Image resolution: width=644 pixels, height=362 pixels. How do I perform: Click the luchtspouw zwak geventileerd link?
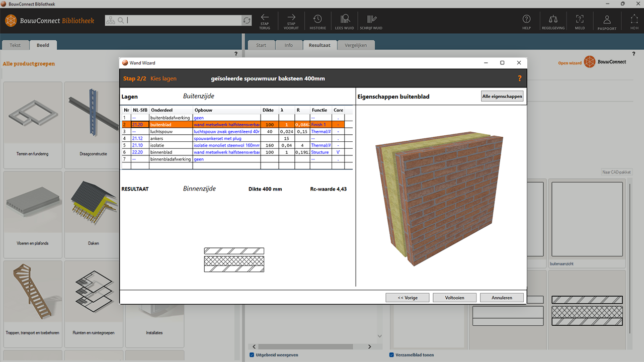(x=226, y=131)
